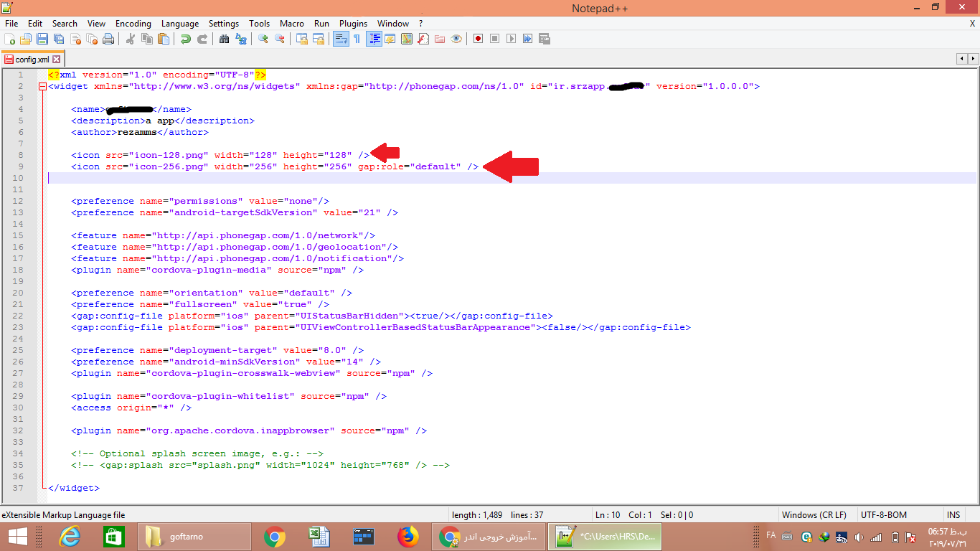
Task: Click the Close document toolbar icon
Action: tap(75, 39)
